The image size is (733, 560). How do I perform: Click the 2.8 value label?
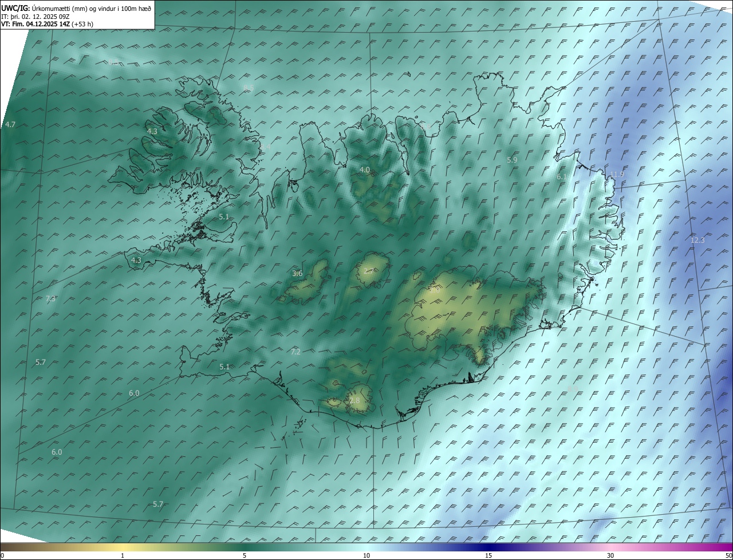coord(354,400)
